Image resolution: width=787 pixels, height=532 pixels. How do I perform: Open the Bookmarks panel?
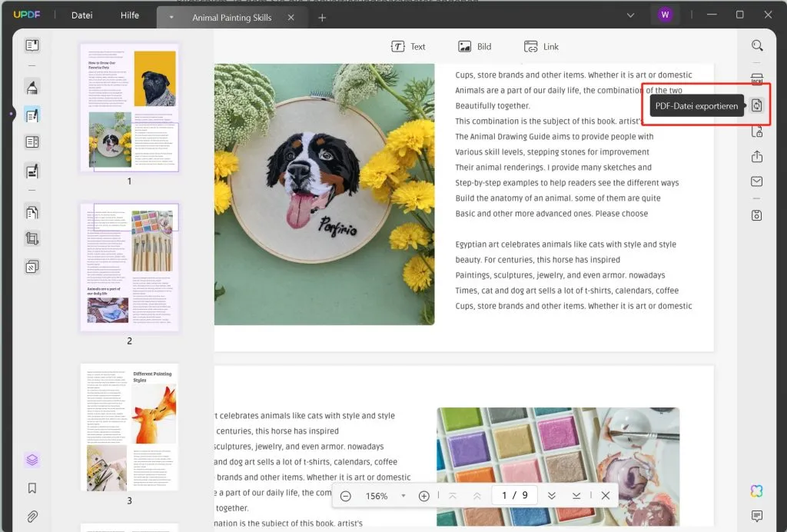click(x=32, y=487)
